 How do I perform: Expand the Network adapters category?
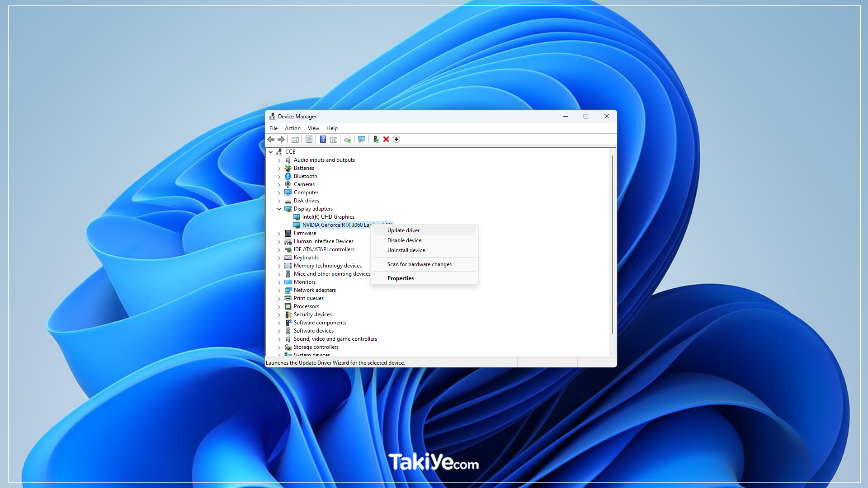(279, 290)
